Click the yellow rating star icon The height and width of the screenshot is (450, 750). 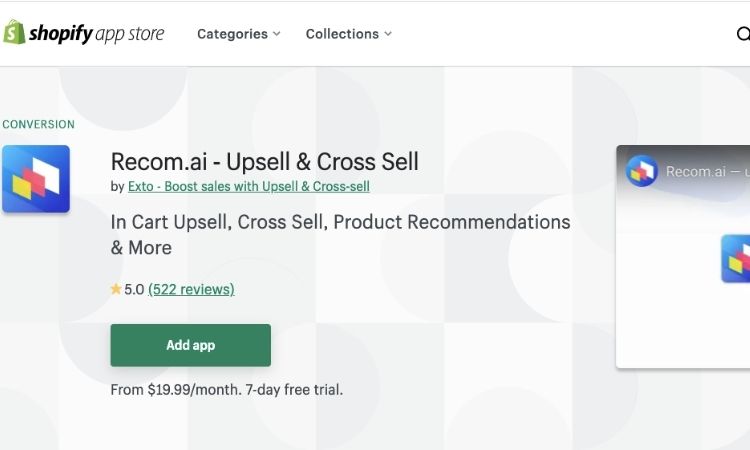pyautogui.click(x=116, y=289)
